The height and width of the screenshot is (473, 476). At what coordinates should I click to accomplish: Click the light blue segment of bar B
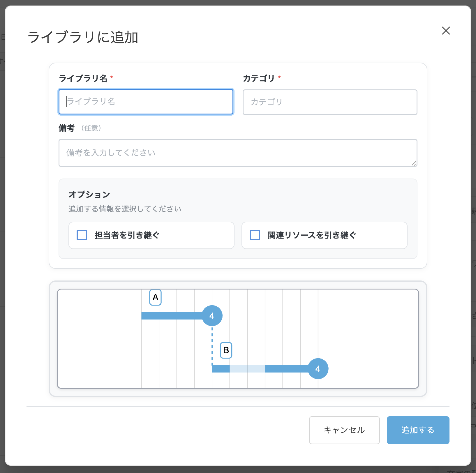pos(247,369)
